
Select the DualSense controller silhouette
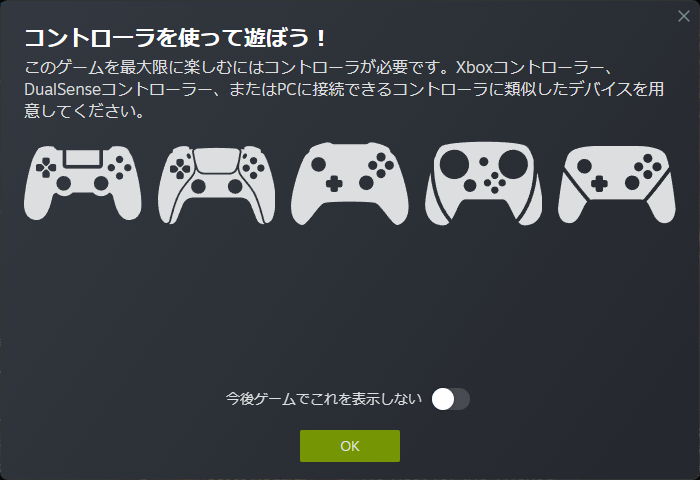point(217,184)
